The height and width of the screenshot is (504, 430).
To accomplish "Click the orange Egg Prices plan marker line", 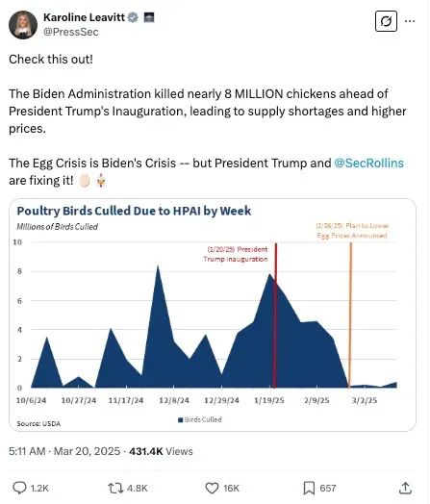I will click(x=350, y=315).
